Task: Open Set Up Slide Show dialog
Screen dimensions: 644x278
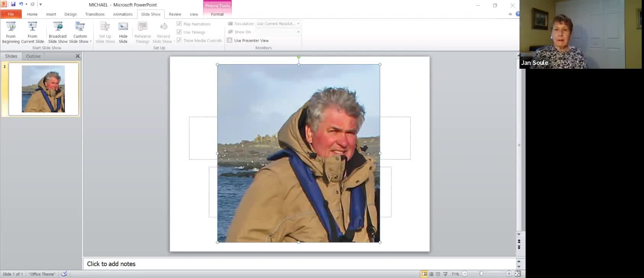Action: click(x=105, y=32)
